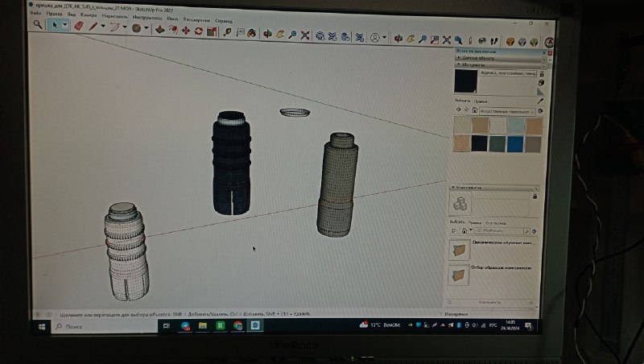Open the Динамическое обучение component collection

click(491, 249)
